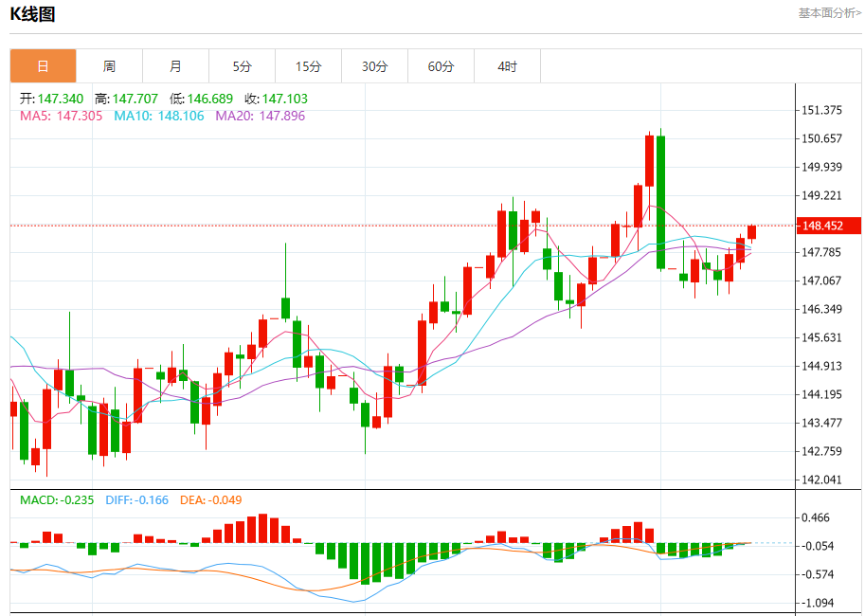This screenshot has height=616, width=865.
Task: Click the -0.574 MACD axis label
Action: click(817, 574)
